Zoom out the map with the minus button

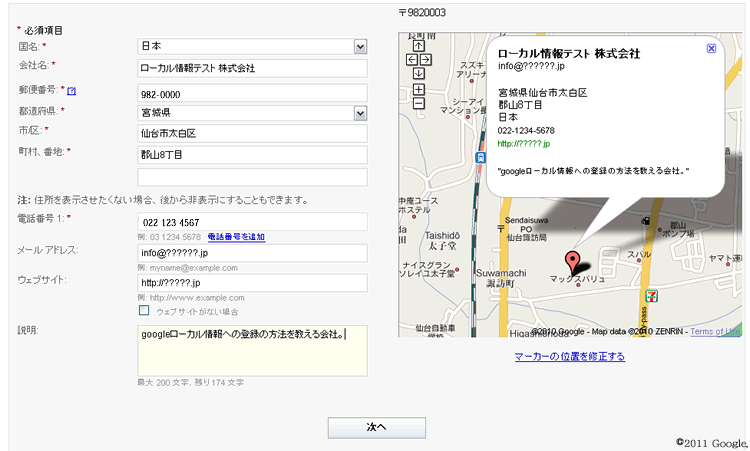point(419,103)
